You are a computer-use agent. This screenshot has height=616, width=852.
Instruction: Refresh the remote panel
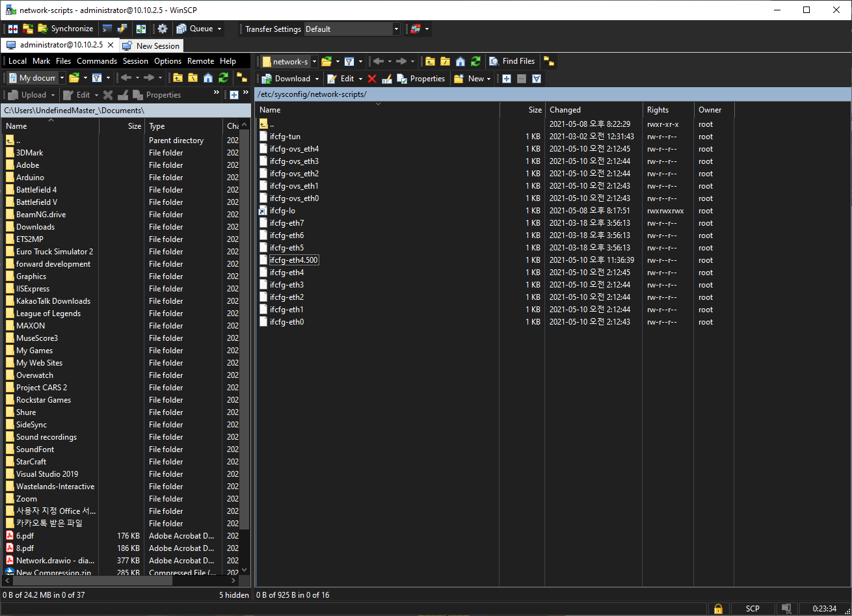475,62
